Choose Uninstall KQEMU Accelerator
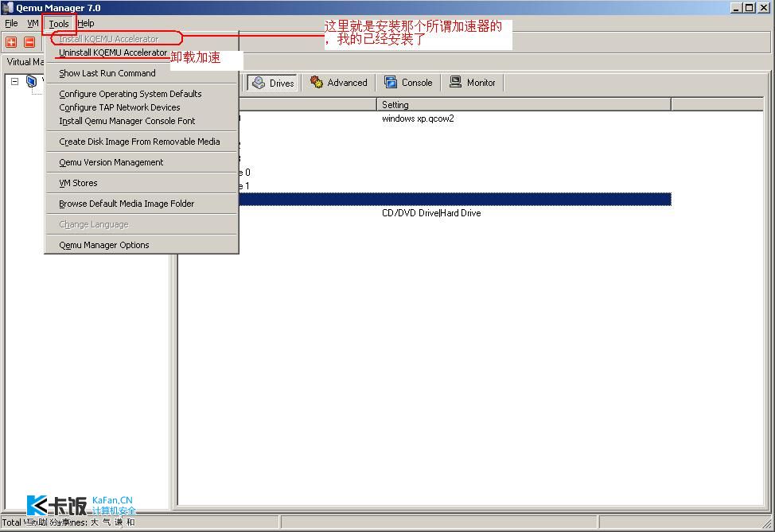 click(x=113, y=52)
